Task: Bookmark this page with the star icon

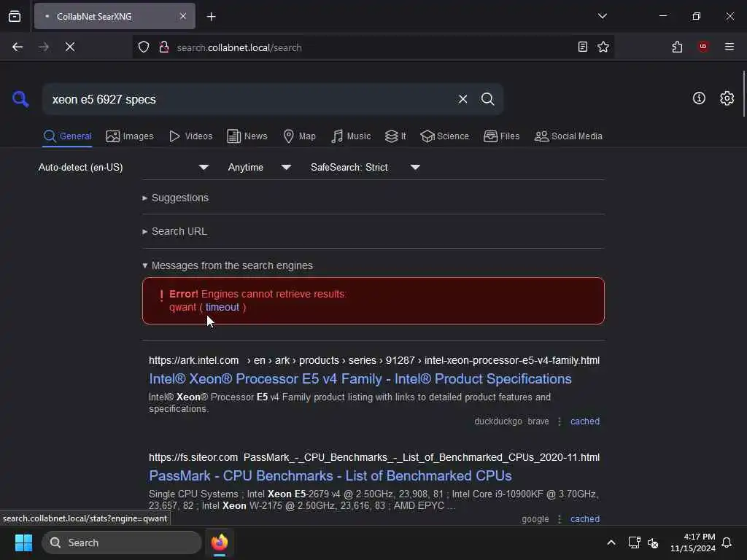Action: coord(603,47)
